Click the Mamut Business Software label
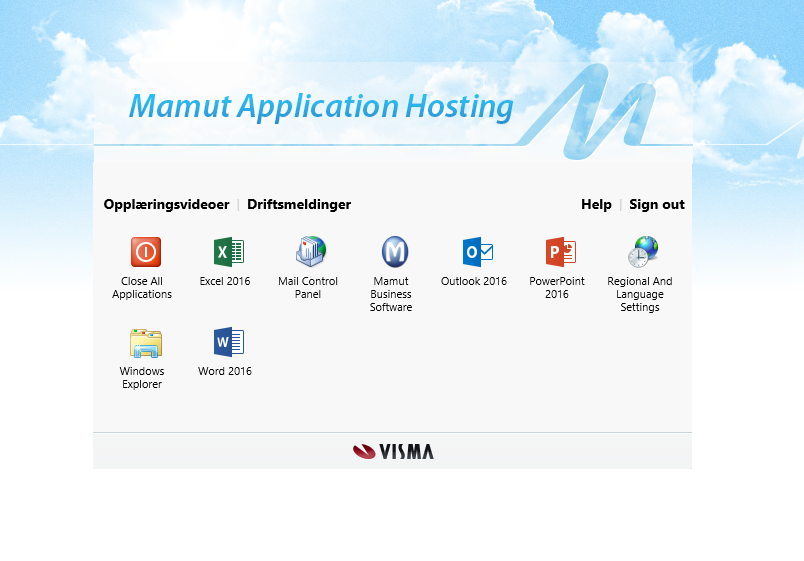804x561 pixels. (x=391, y=294)
